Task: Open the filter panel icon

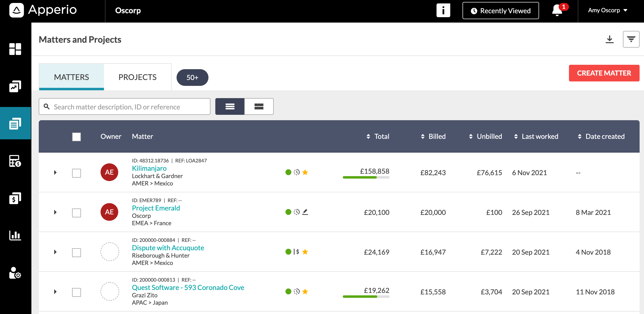Action: point(631,39)
